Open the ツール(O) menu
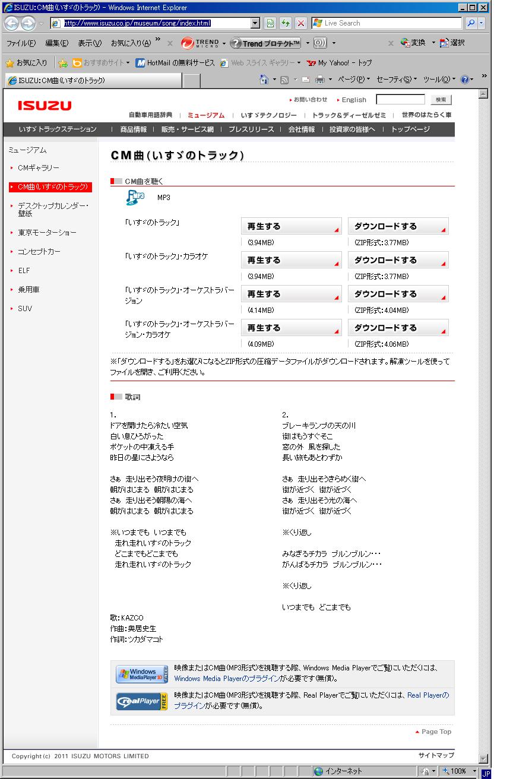 coord(440,80)
